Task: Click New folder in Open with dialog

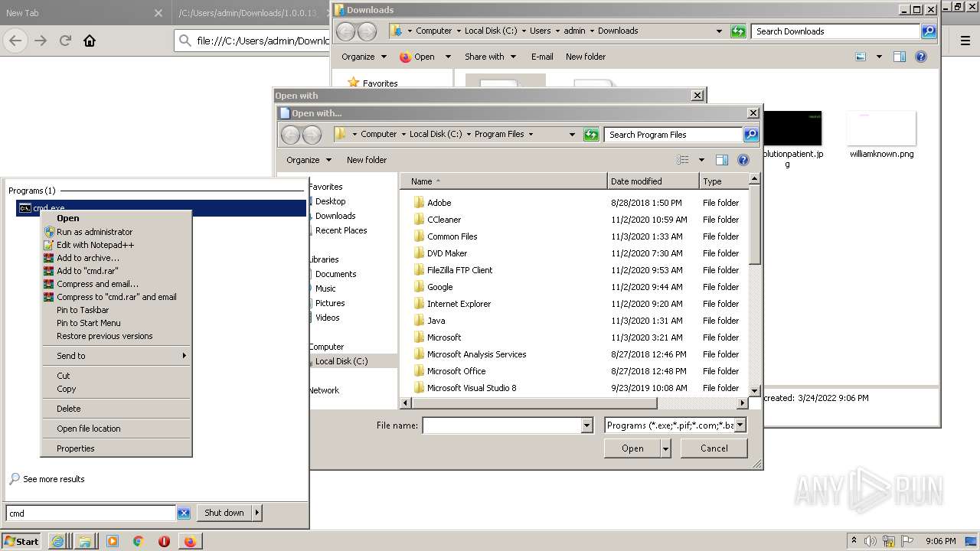Action: pos(367,160)
